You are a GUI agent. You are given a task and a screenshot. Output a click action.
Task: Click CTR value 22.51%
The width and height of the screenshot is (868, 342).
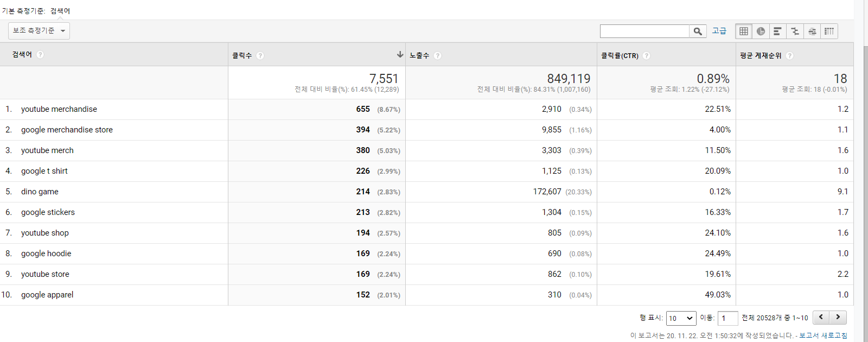[718, 109]
